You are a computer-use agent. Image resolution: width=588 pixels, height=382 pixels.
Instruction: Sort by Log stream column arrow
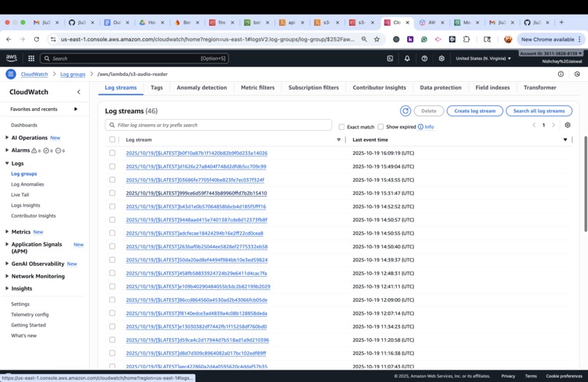point(339,140)
